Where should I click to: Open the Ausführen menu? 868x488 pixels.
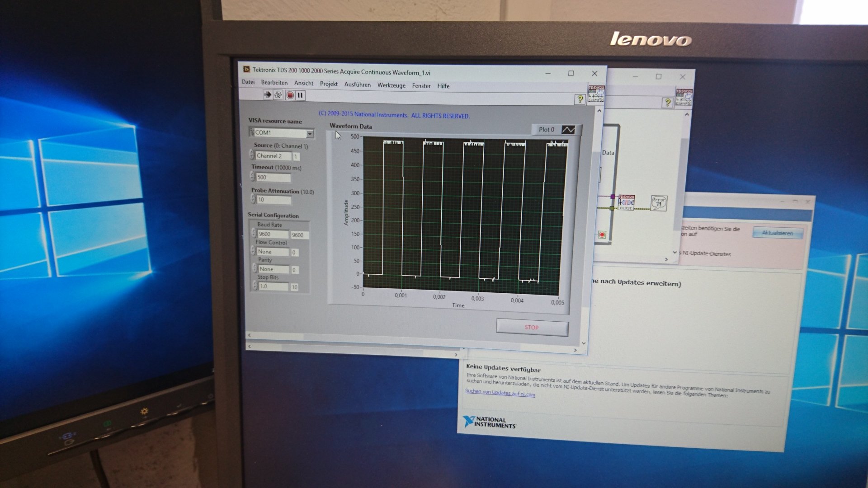point(358,84)
